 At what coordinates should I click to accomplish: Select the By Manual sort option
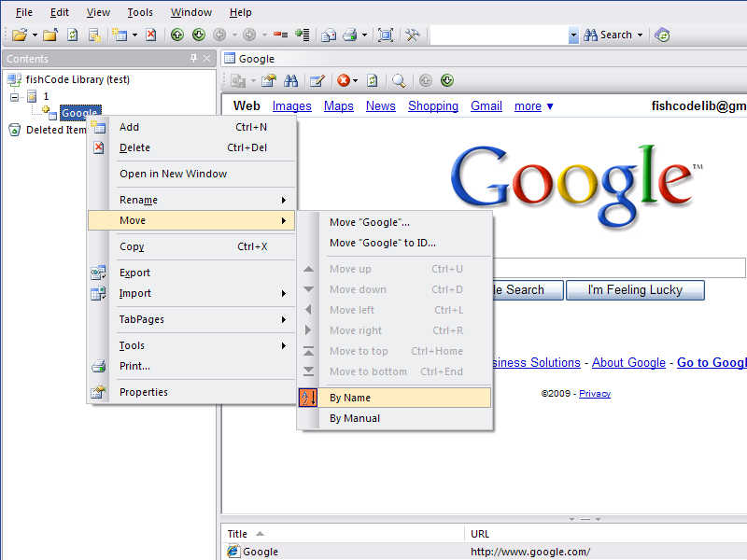coord(395,418)
